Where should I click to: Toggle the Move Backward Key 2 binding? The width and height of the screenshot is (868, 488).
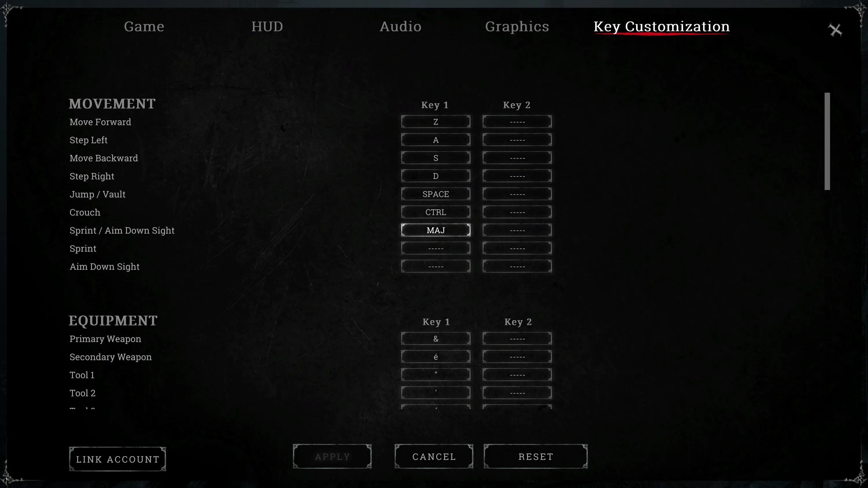[x=516, y=158]
